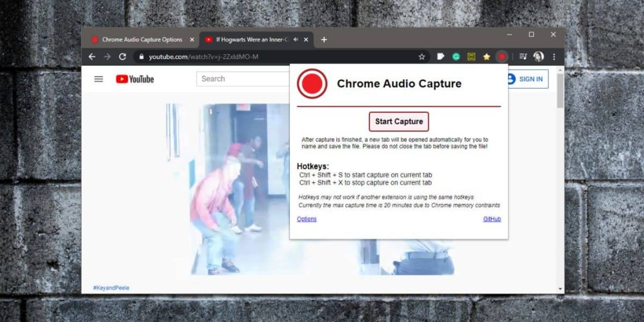The image size is (644, 322).
Task: Click the Start Capture button
Action: click(399, 121)
